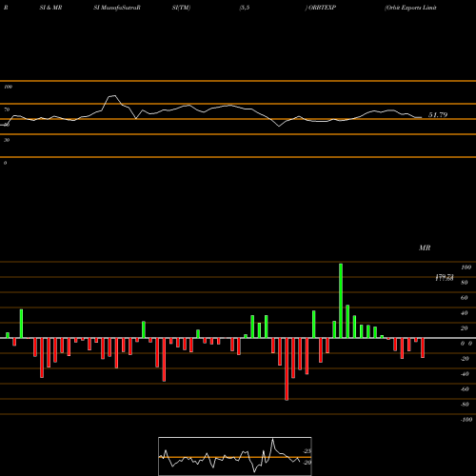The height and width of the screenshot is (476, 476).
Task: Click the -100 label on MR axis
Action: click(x=466, y=420)
